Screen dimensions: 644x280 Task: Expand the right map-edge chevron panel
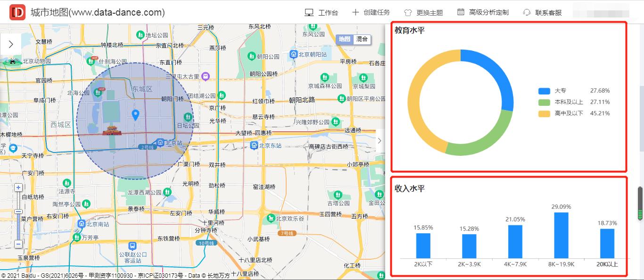click(x=379, y=140)
